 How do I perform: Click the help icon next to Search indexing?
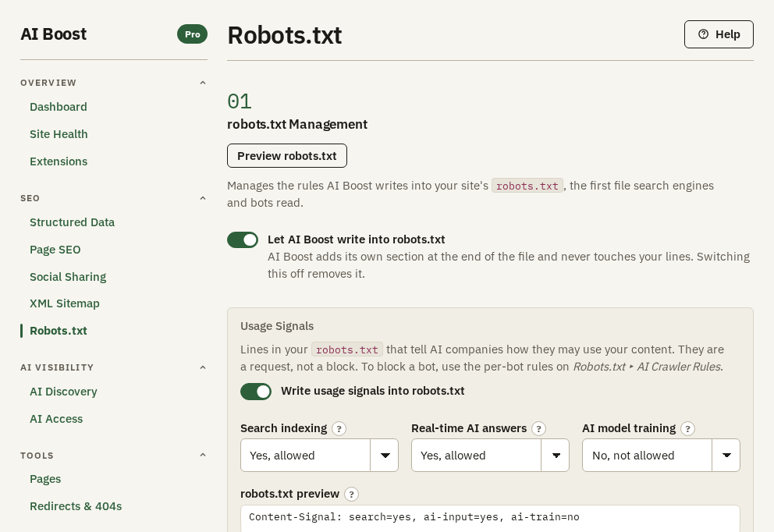click(x=339, y=428)
